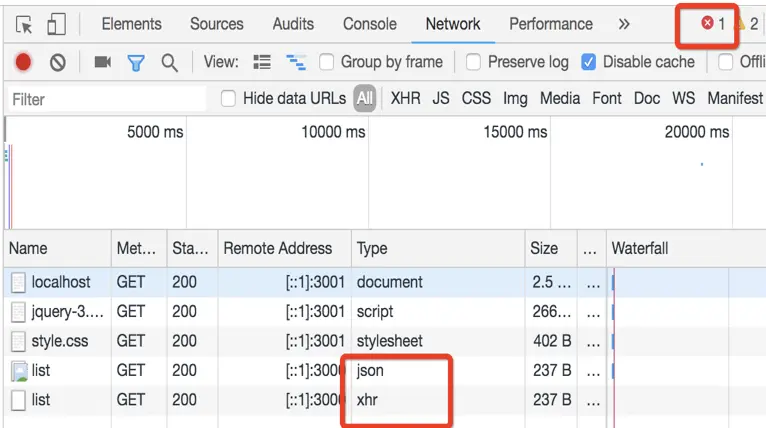
Task: Filter requests by Media
Action: pos(560,98)
